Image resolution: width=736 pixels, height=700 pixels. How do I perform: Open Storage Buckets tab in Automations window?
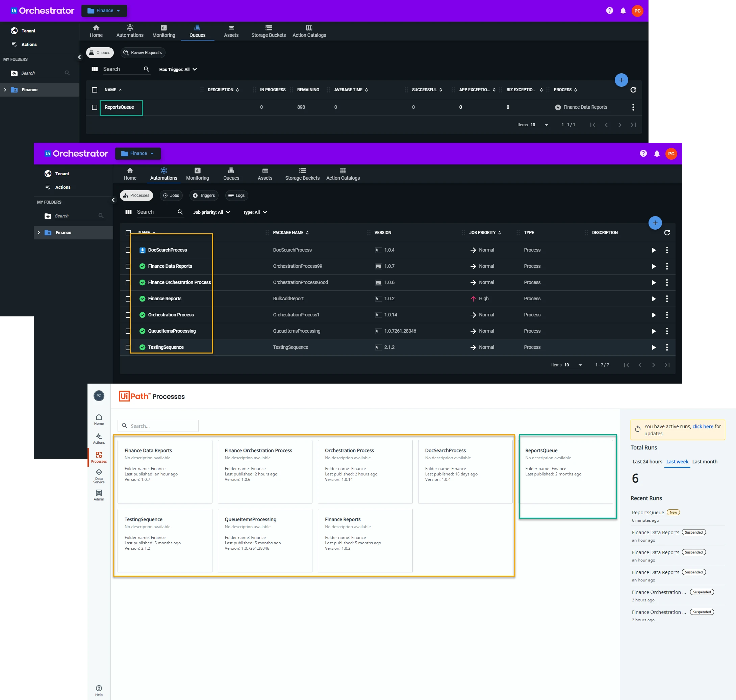click(302, 174)
